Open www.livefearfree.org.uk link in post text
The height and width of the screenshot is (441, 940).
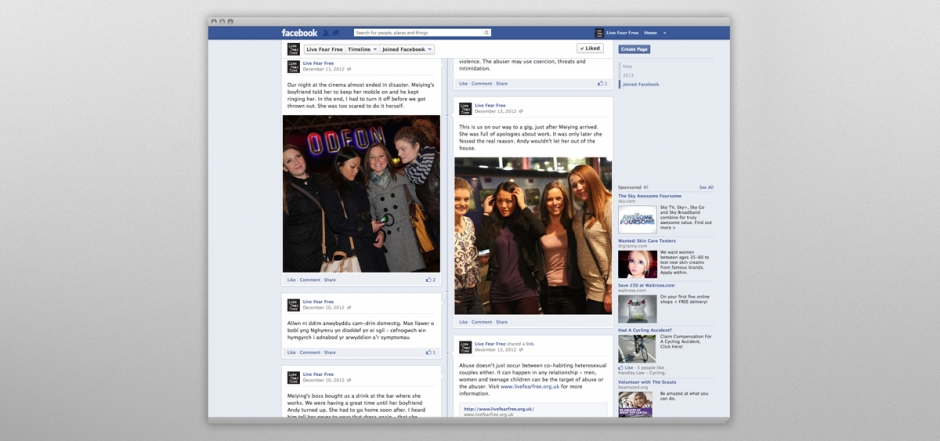(530, 386)
